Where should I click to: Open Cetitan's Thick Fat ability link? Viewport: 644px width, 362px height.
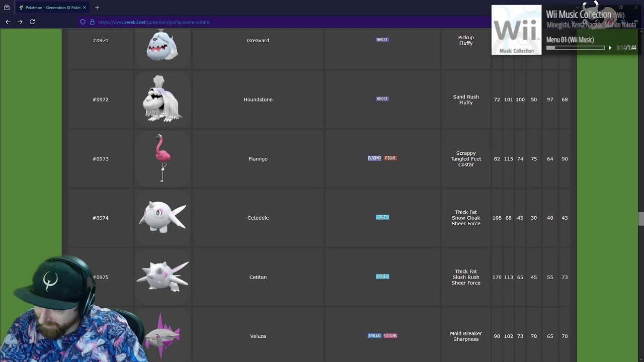(466, 271)
